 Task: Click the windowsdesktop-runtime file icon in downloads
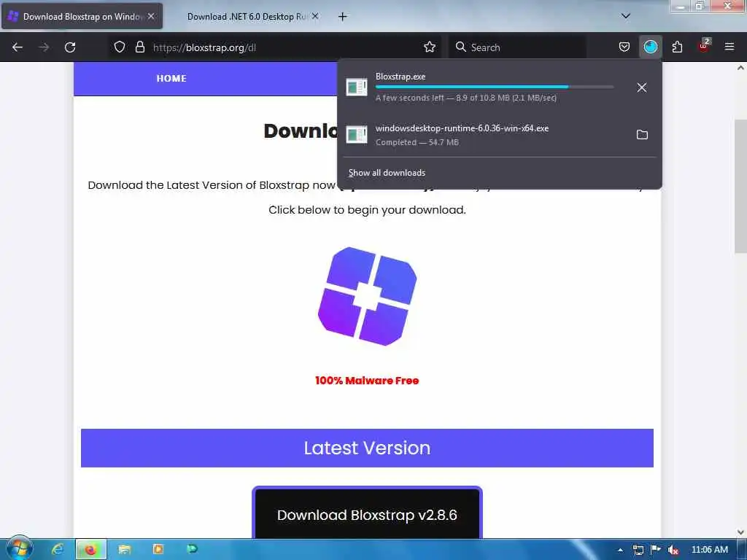click(356, 135)
